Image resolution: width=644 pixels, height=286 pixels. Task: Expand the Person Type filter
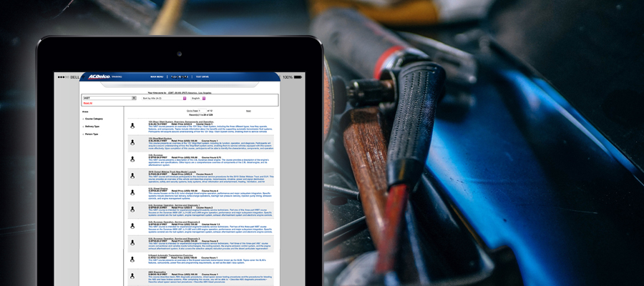pyautogui.click(x=92, y=134)
